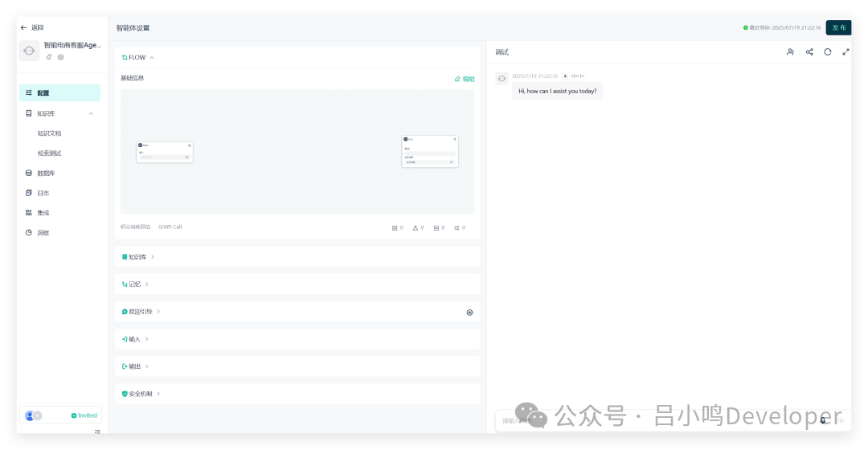Screen dimensions: 868x450
Task: Edit the agent name with pencil icon
Action: coord(49,57)
